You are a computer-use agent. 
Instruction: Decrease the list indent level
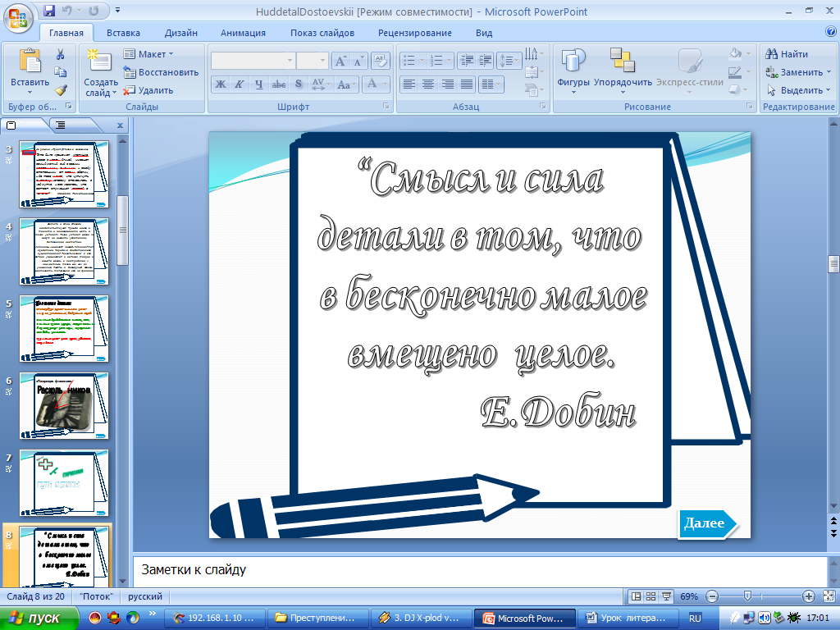[467, 61]
